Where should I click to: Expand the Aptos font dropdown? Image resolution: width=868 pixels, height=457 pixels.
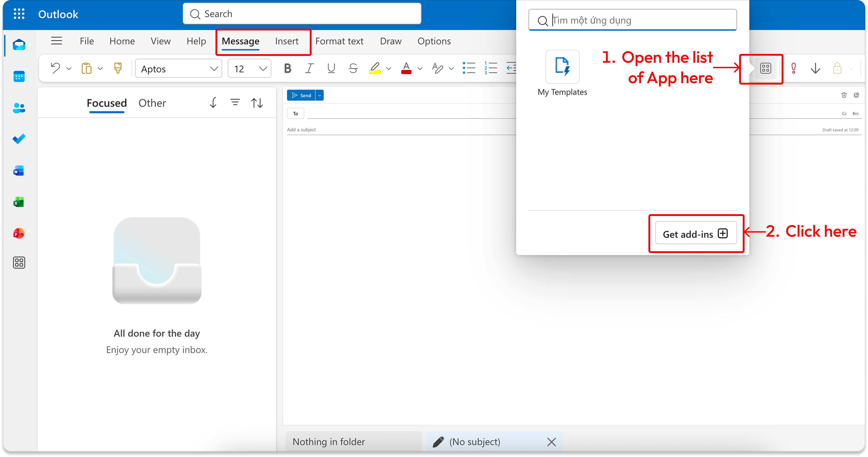[214, 69]
